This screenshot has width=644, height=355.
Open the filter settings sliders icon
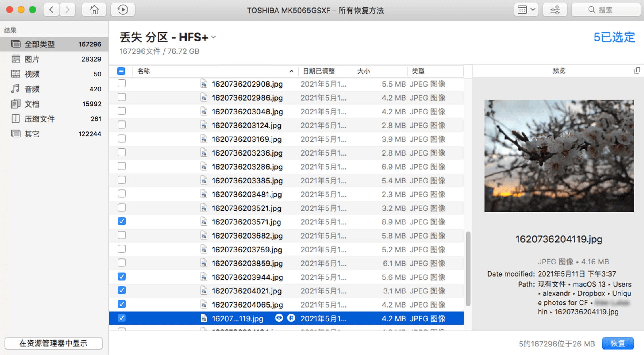coord(555,10)
